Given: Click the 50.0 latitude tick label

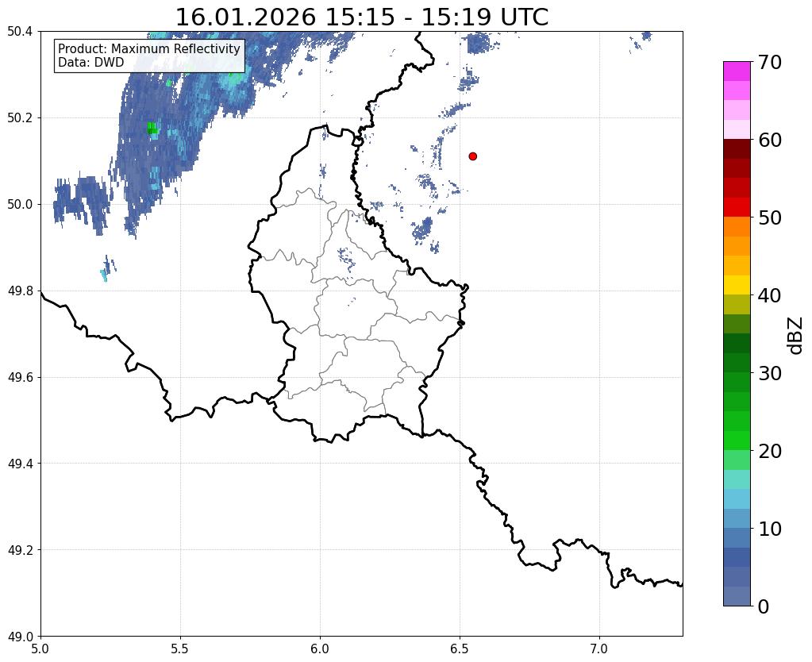Looking at the screenshot, I should pos(20,205).
